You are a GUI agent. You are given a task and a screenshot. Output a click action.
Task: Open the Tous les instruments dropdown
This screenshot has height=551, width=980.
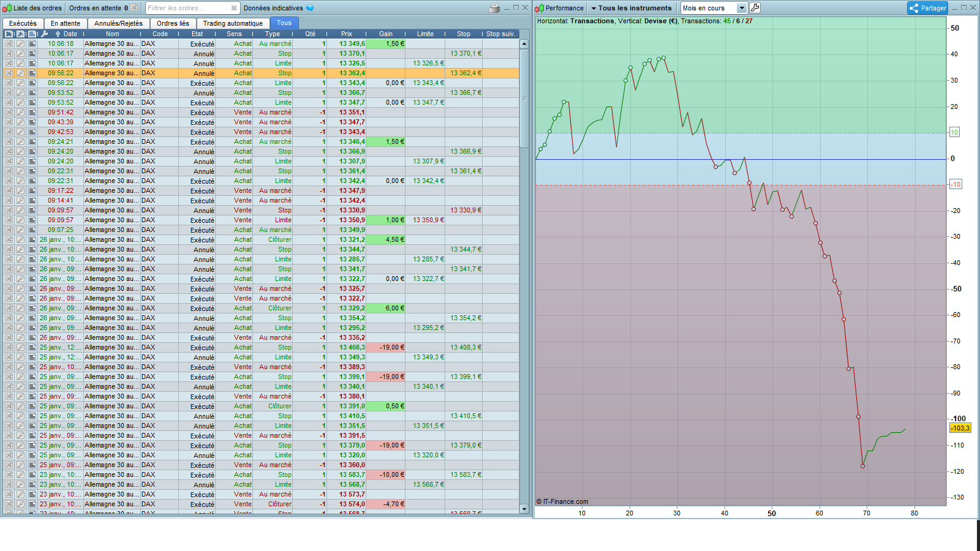tap(631, 8)
